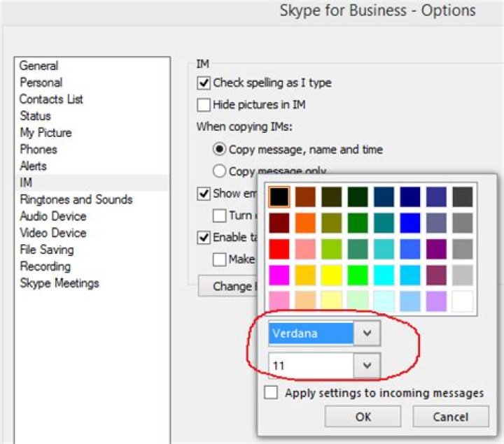Viewport: 504px width, 444px height.
Task: Expand the Verdana font dropdown arrow
Action: [x=367, y=333]
